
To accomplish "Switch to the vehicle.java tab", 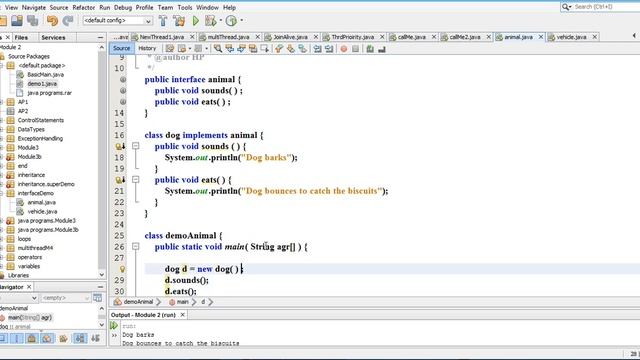I will [x=571, y=37].
